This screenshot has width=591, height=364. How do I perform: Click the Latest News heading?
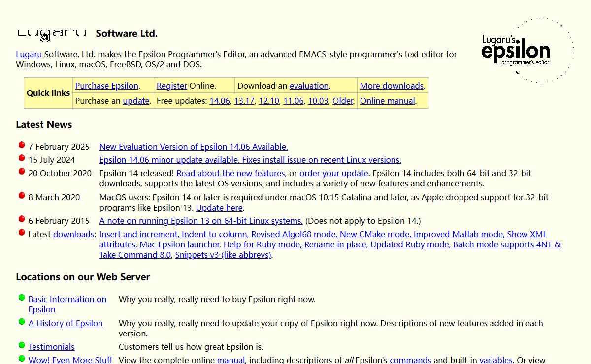(x=44, y=124)
